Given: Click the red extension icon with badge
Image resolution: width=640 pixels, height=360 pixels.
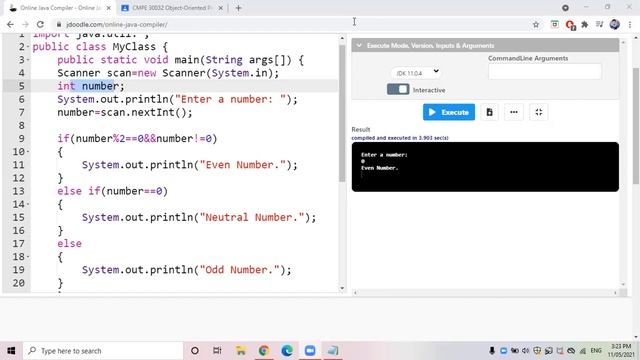Looking at the screenshot, I should click(x=571, y=25).
